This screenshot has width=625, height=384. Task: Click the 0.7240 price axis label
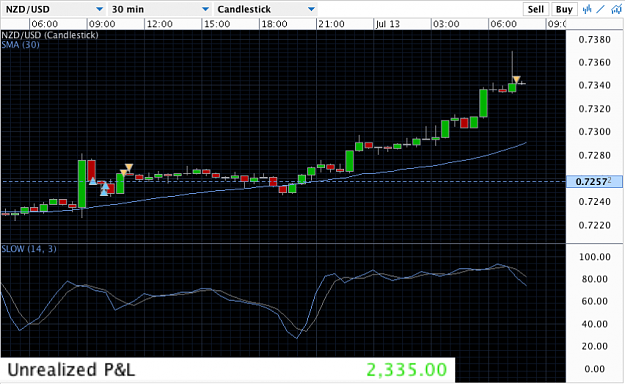(594, 202)
